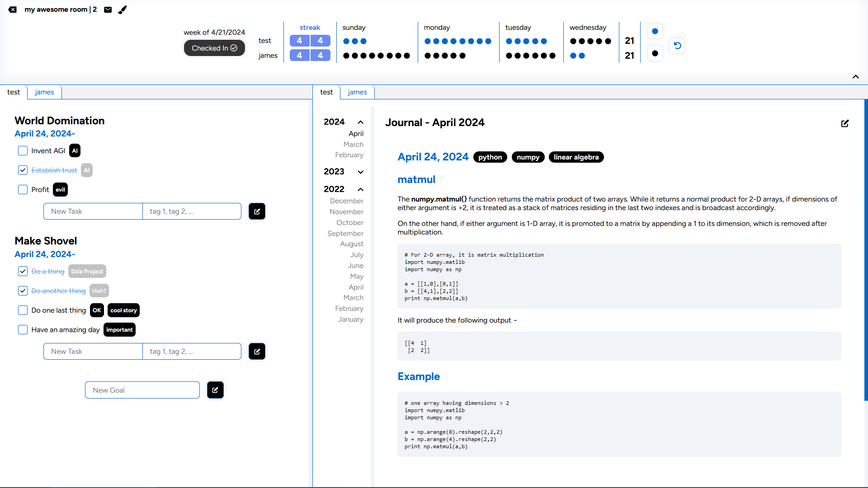Collapse the top week streak panel

pos(855,77)
